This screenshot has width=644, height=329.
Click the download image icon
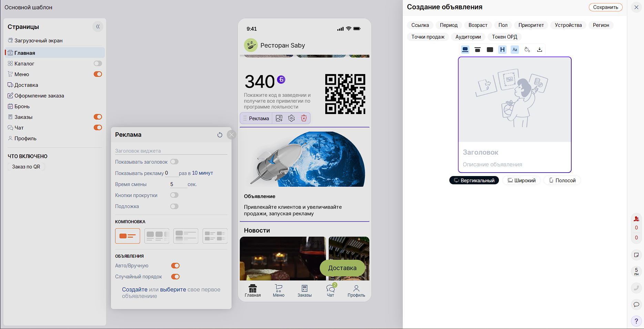pyautogui.click(x=540, y=50)
